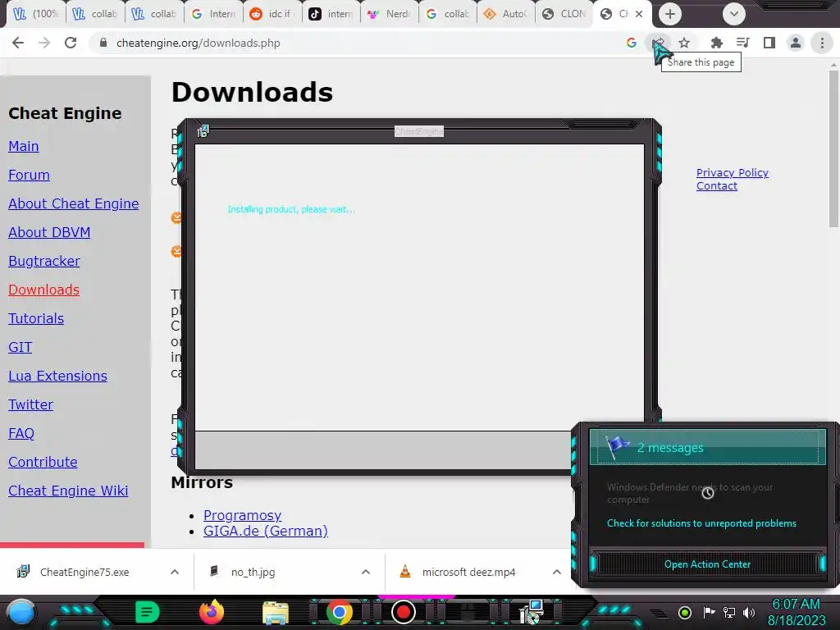The width and height of the screenshot is (840, 630).
Task: Click the Action Center flag tray icon
Action: (709, 612)
